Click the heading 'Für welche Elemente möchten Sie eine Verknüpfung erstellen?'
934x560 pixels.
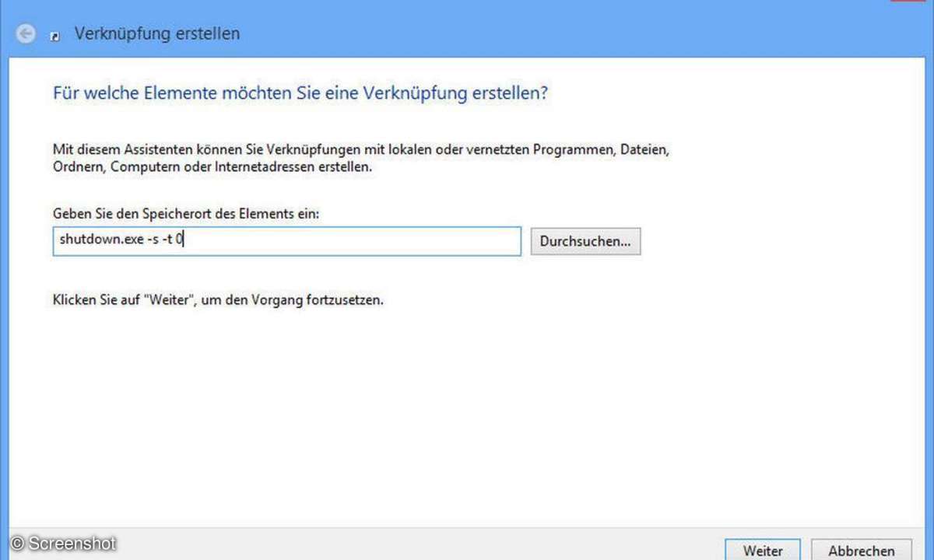point(300,93)
